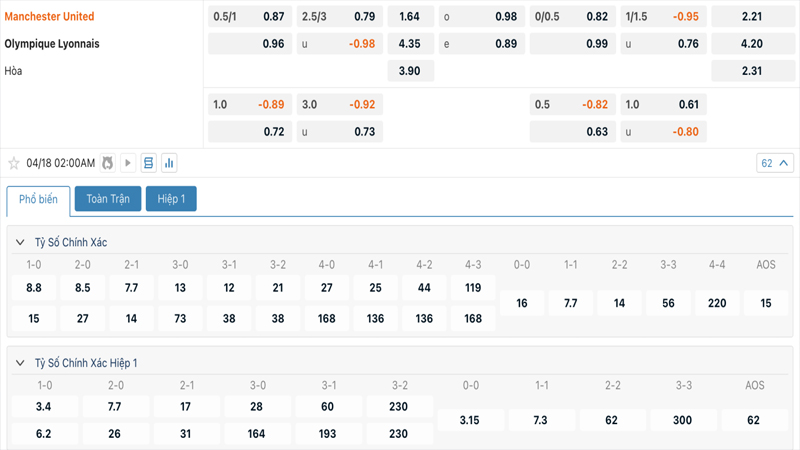Choose 0-0 correct score odds 16
Viewport: 800px width, 450px height.
[x=521, y=303]
